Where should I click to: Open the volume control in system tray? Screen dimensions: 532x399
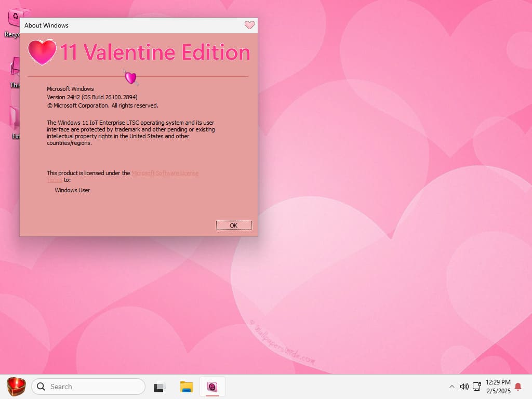pyautogui.click(x=464, y=387)
